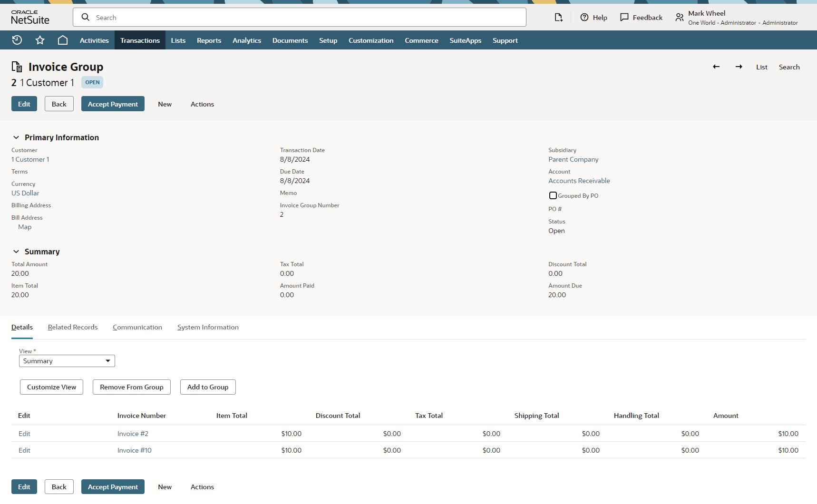Switch to the Related Records tab
The height and width of the screenshot is (504, 817).
pyautogui.click(x=73, y=327)
